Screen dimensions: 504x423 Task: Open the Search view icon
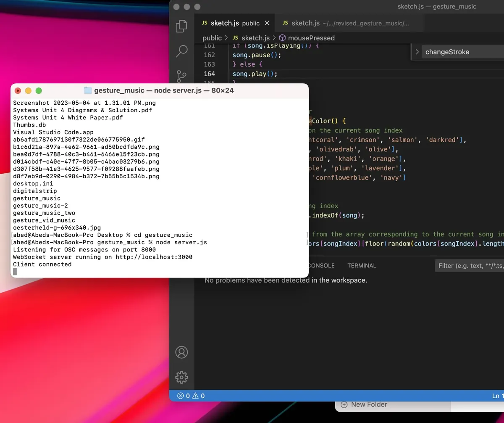tap(181, 51)
